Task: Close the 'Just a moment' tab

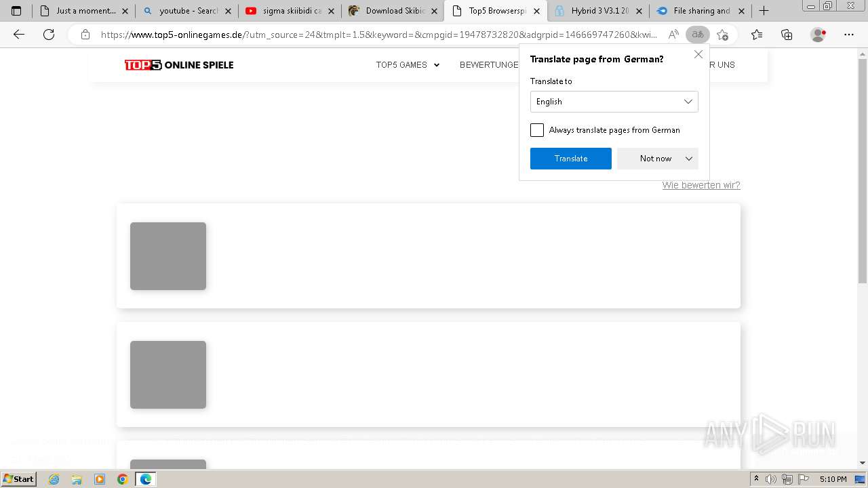Action: (x=125, y=11)
